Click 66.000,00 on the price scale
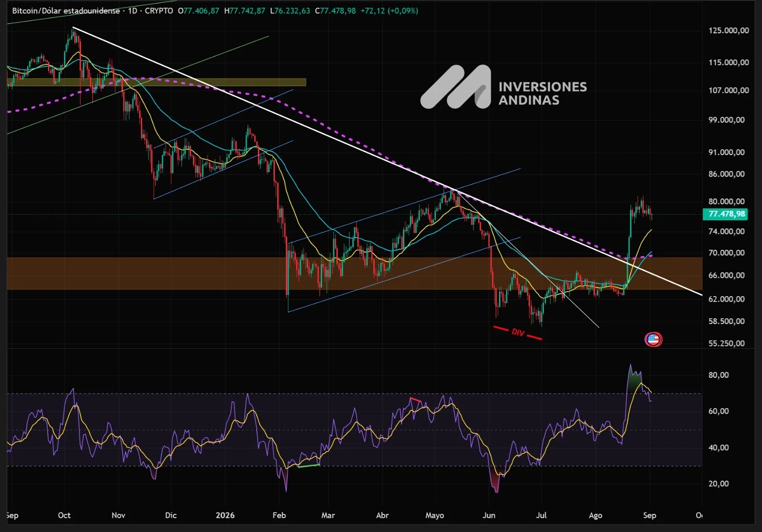Viewport: 762px width, 532px height. tap(726, 275)
